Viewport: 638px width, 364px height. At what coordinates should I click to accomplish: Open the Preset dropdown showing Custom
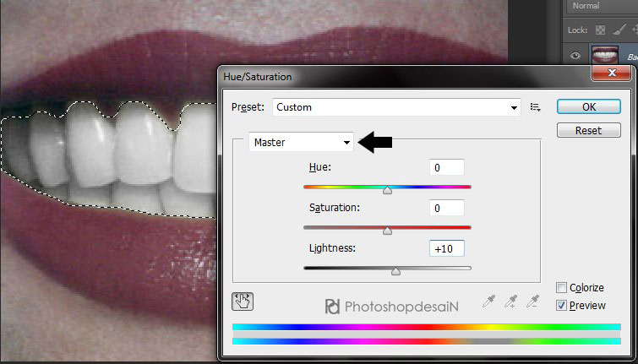[x=395, y=107]
